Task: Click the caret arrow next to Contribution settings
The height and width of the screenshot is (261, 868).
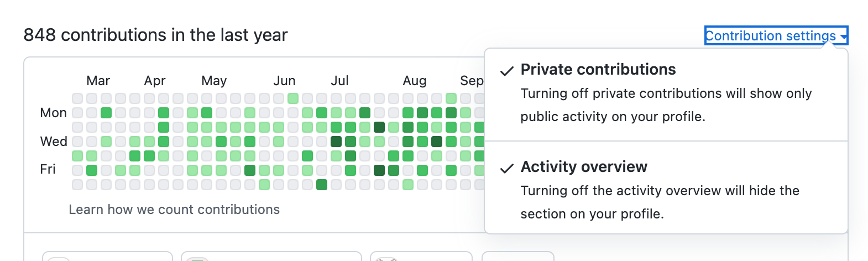Action: [843, 36]
